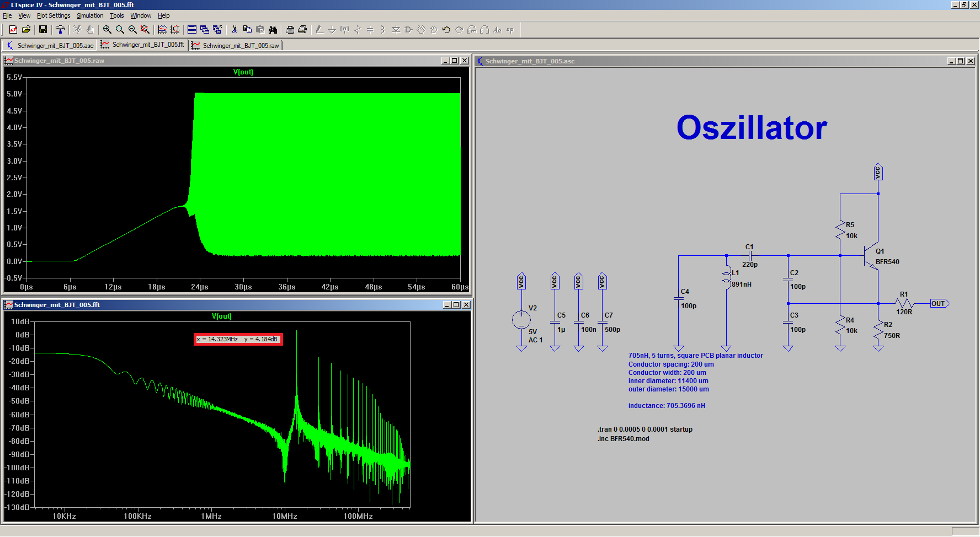Image resolution: width=980 pixels, height=537 pixels.
Task: Open the Help menu
Action: pyautogui.click(x=164, y=15)
